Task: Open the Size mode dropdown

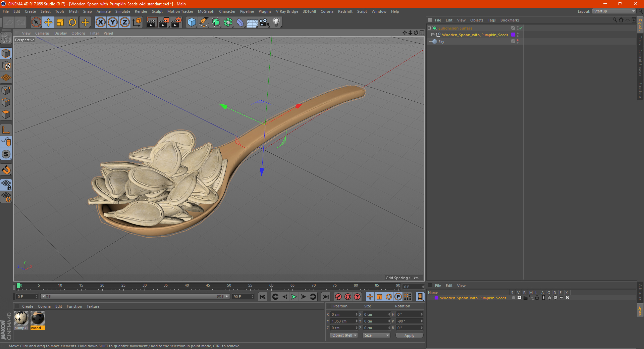Action: click(x=376, y=335)
